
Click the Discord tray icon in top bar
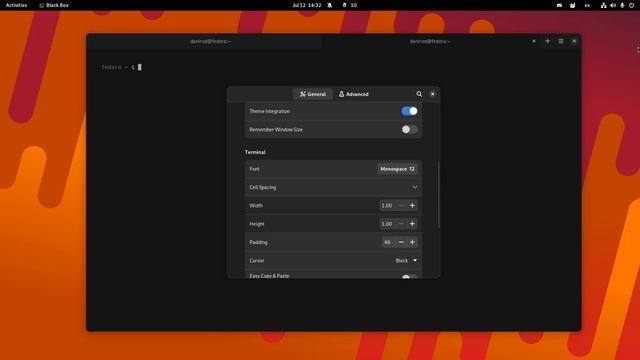pyautogui.click(x=559, y=5)
